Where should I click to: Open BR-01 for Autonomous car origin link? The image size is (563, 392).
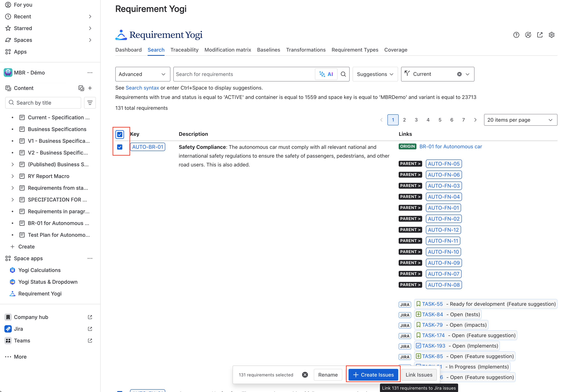click(450, 146)
